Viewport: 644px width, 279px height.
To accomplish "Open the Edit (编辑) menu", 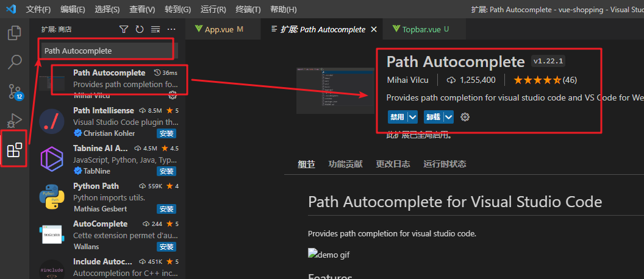I will (x=73, y=9).
